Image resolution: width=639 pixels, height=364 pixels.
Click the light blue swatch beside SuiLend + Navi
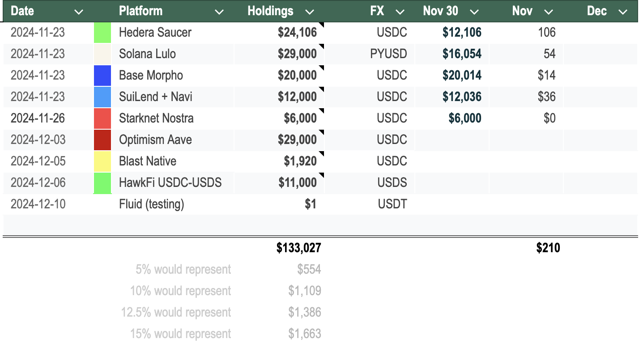[102, 97]
